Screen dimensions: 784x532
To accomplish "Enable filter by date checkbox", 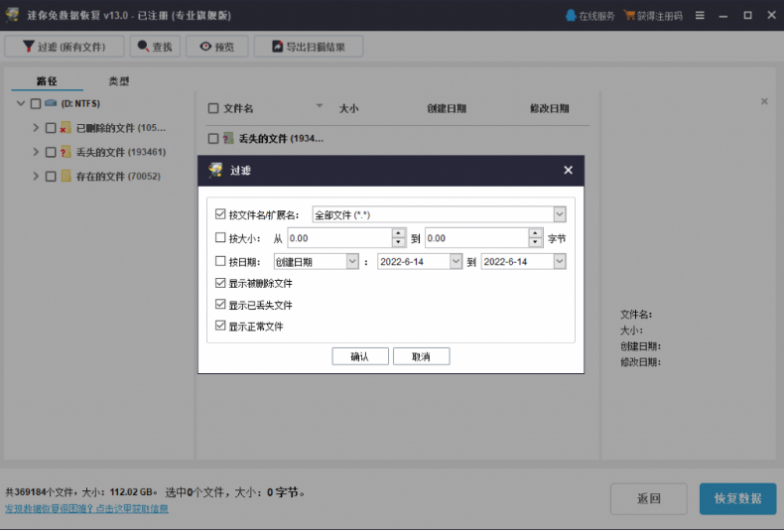I will pos(220,261).
